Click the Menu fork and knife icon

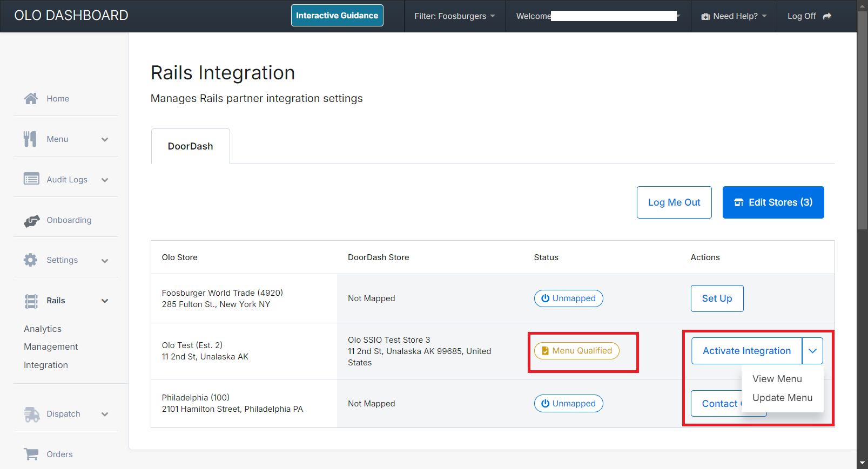[x=30, y=139]
